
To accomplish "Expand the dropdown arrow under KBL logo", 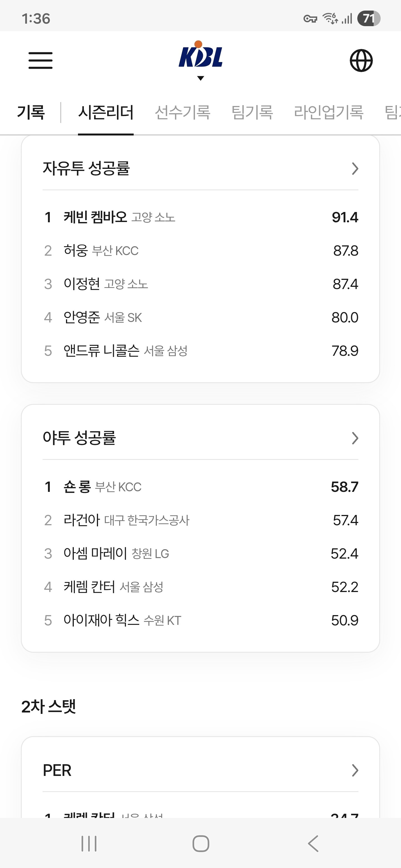I will pos(200,78).
